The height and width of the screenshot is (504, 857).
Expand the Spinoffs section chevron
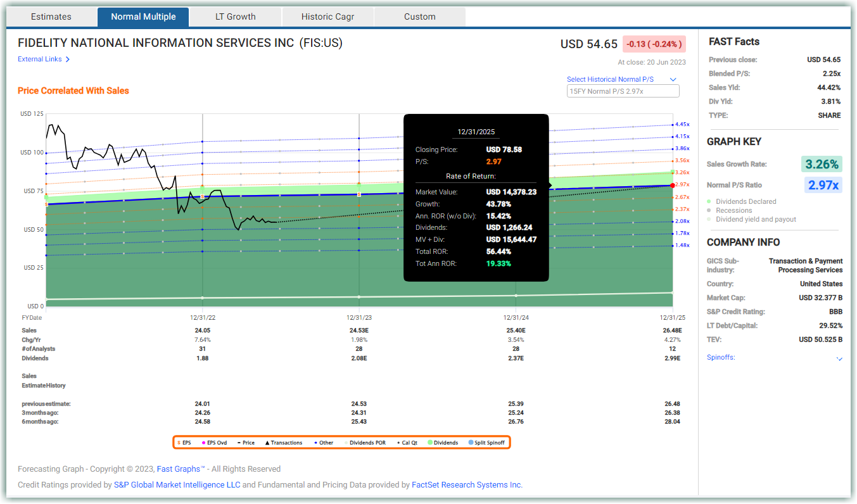[x=839, y=358]
